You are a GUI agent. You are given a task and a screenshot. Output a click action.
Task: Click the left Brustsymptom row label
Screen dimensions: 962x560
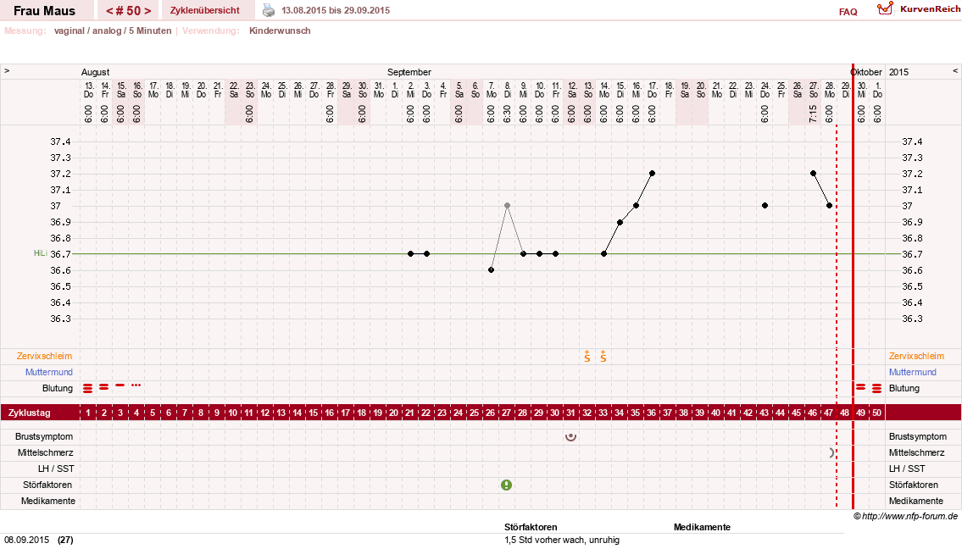point(44,436)
